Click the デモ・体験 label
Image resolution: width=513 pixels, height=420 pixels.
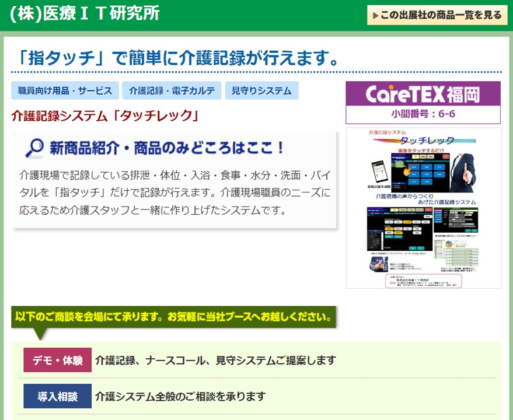click(57, 360)
